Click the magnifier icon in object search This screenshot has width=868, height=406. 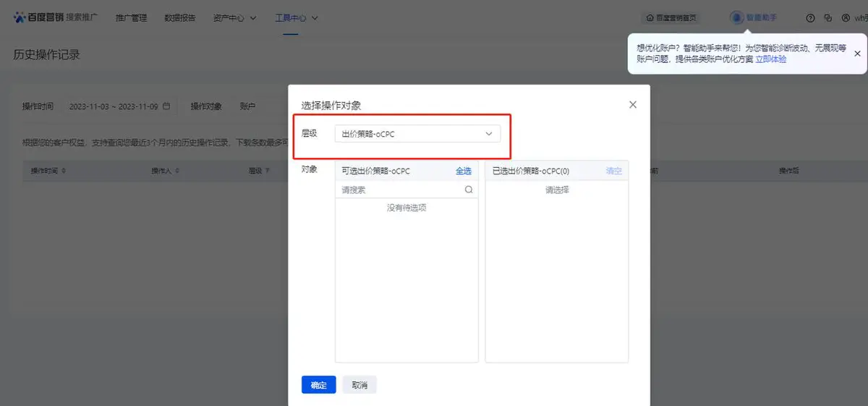pyautogui.click(x=469, y=190)
